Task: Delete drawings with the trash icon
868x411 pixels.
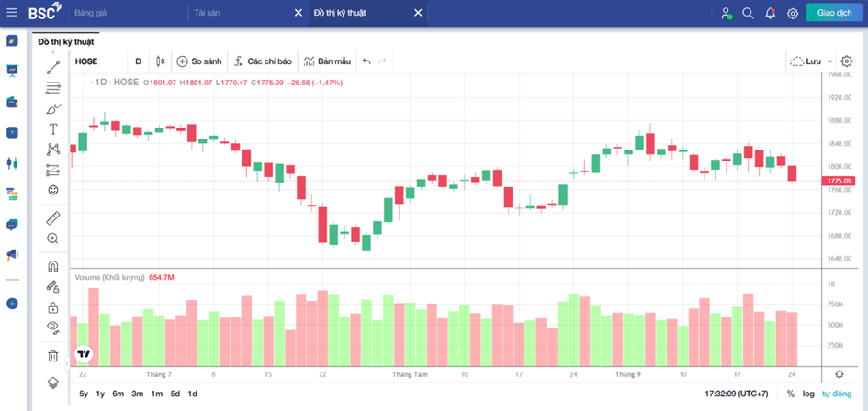Action: 53,356
